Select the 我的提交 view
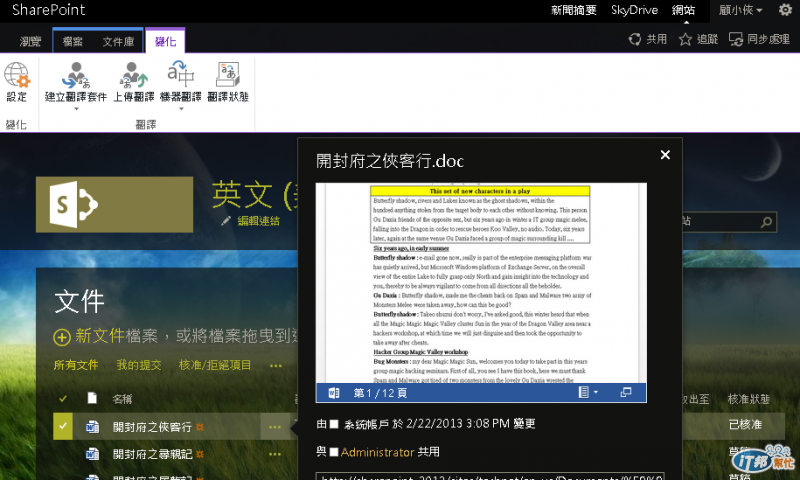The width and height of the screenshot is (800, 480). tap(139, 365)
